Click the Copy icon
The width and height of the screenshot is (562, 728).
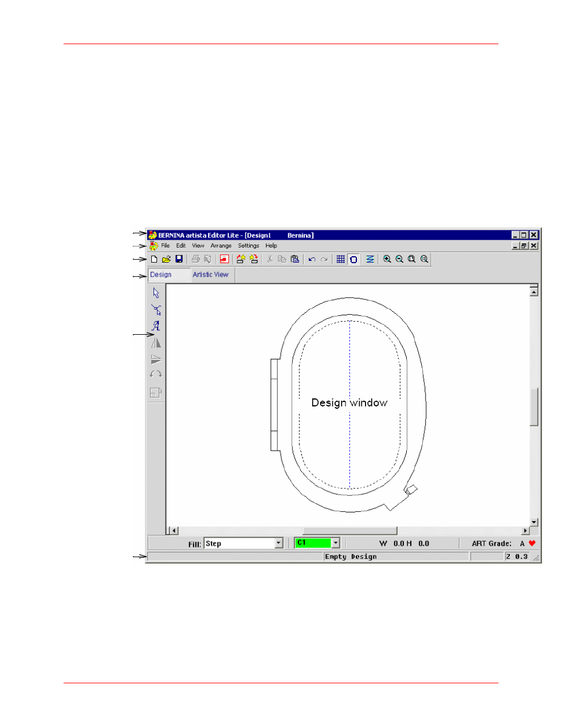(x=282, y=259)
